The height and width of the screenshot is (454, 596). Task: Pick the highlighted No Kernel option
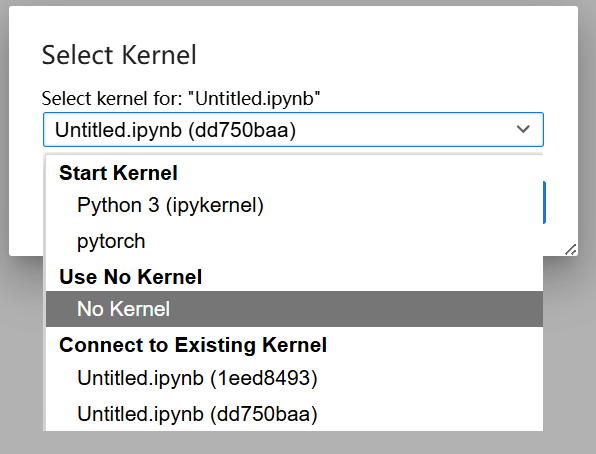pyautogui.click(x=294, y=309)
